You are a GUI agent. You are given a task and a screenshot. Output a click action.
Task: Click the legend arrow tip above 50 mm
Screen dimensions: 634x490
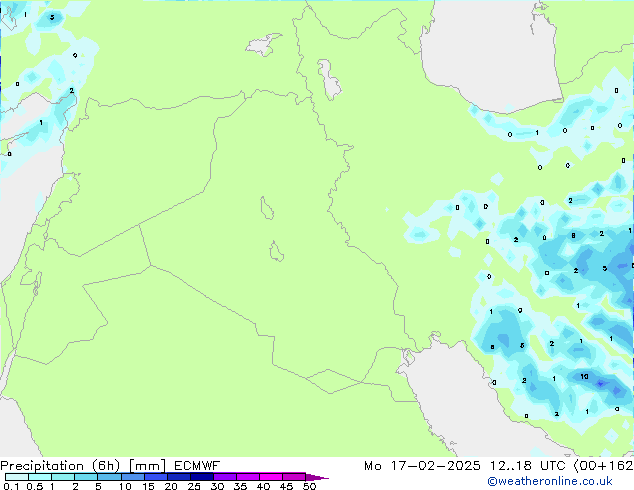pos(317,477)
